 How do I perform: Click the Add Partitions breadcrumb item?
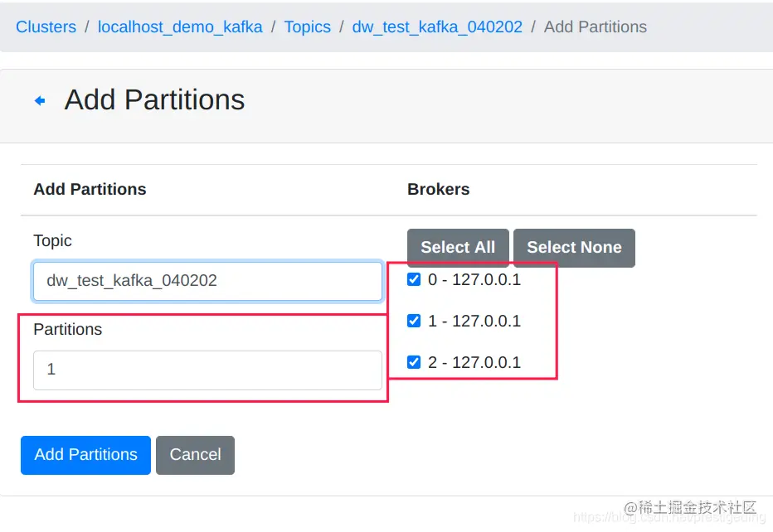click(595, 27)
